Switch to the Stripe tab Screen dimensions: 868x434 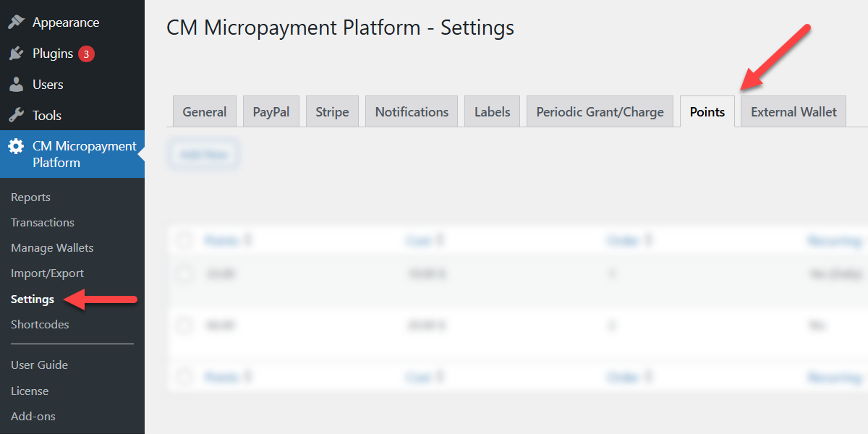tap(332, 111)
